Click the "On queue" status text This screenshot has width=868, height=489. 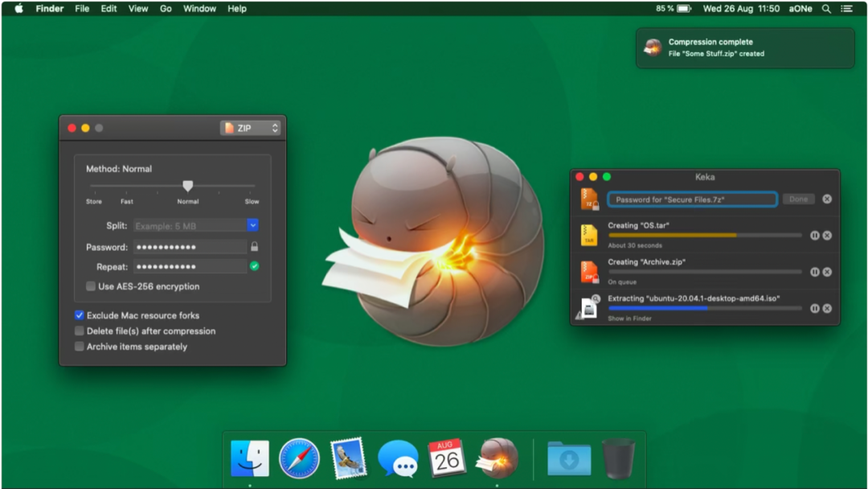coord(622,281)
